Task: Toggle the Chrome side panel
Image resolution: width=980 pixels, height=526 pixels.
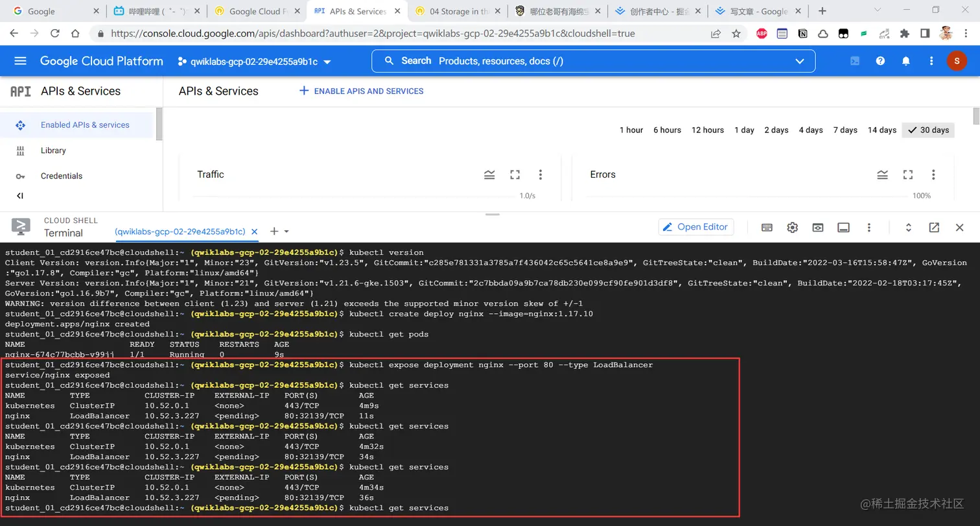Action: (x=925, y=34)
